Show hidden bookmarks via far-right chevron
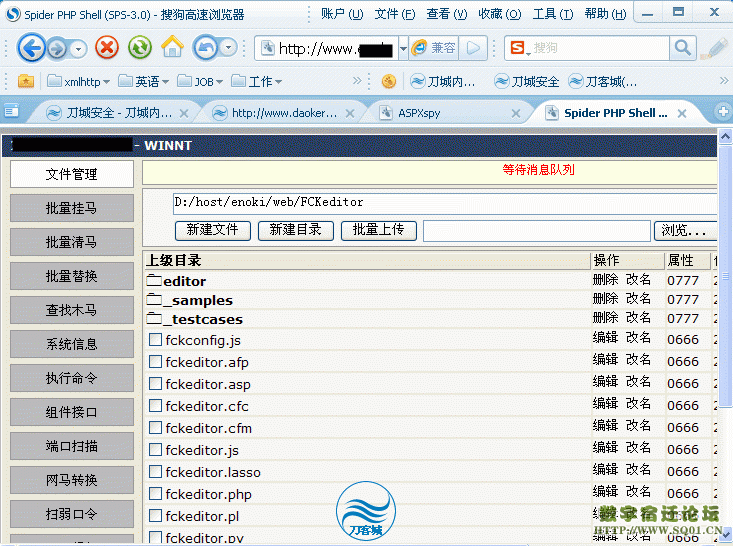The image size is (733, 546). click(x=724, y=80)
